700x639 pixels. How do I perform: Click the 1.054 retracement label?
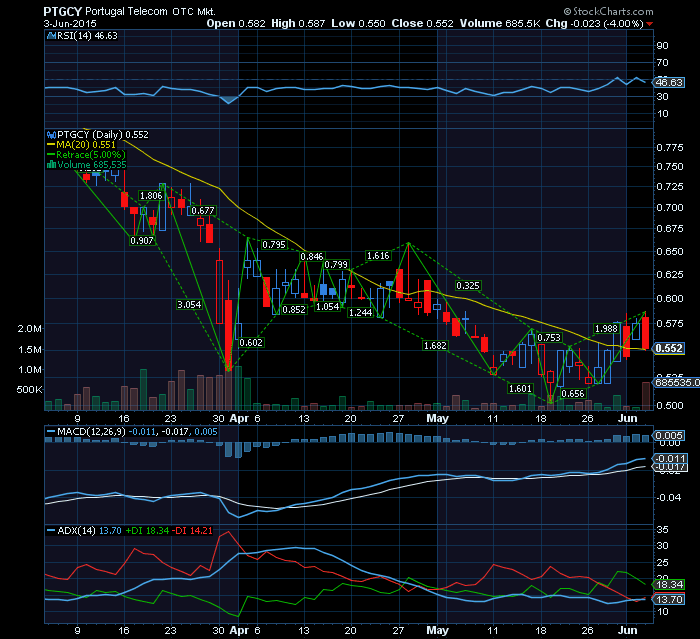(x=328, y=307)
